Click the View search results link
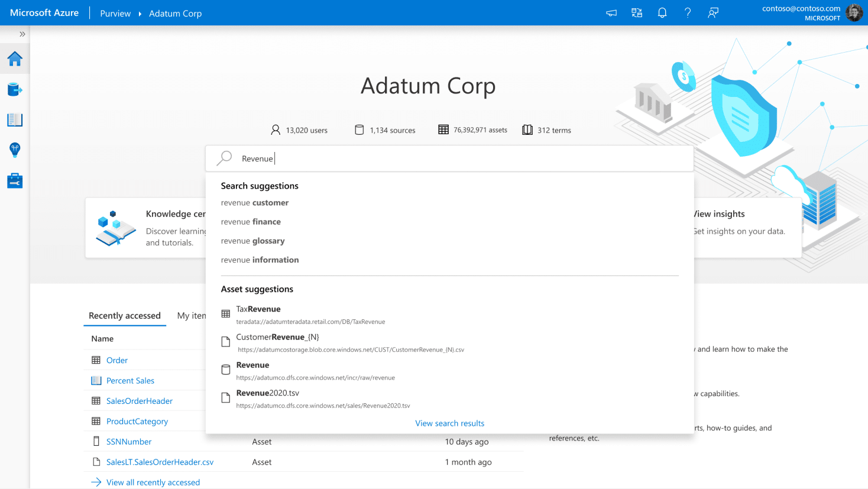Image resolution: width=868 pixels, height=489 pixels. [450, 423]
